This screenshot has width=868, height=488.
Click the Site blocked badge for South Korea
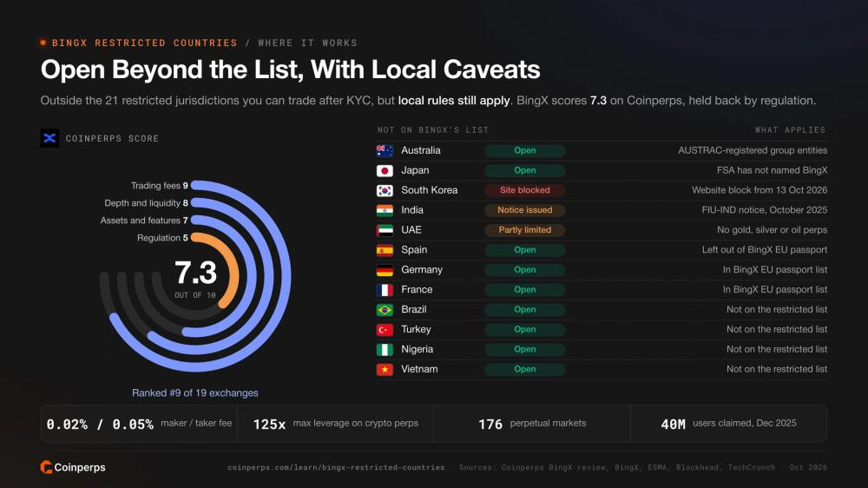tap(525, 190)
